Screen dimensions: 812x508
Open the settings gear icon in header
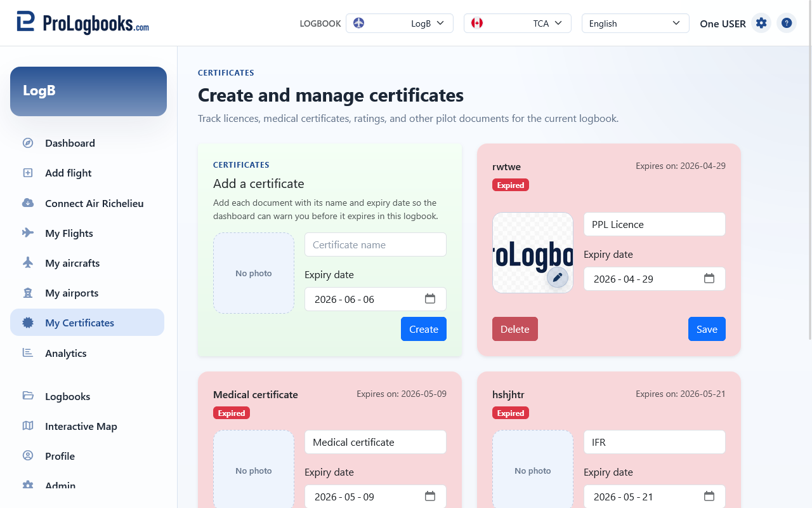tap(761, 23)
